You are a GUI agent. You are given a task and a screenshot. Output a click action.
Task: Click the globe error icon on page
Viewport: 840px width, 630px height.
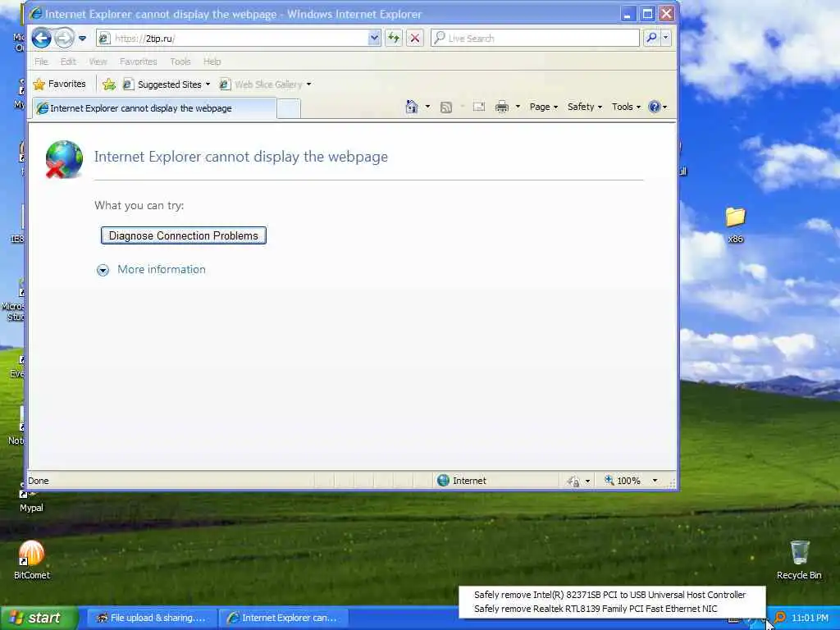pyautogui.click(x=64, y=159)
